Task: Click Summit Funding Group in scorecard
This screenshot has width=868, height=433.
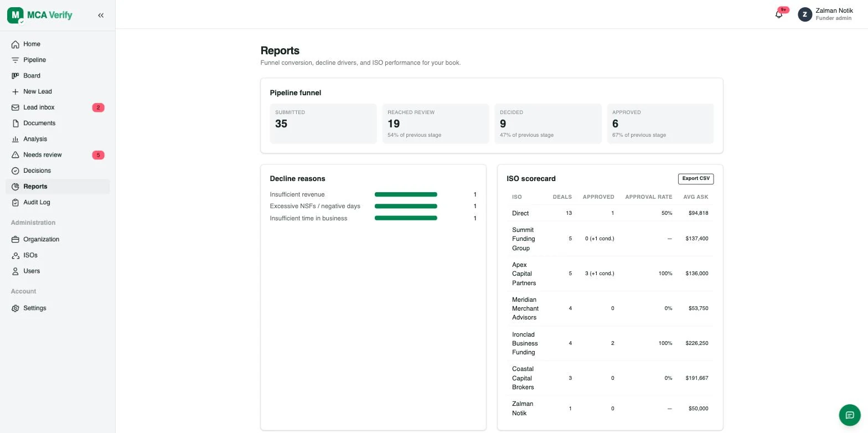Action: pos(524,239)
